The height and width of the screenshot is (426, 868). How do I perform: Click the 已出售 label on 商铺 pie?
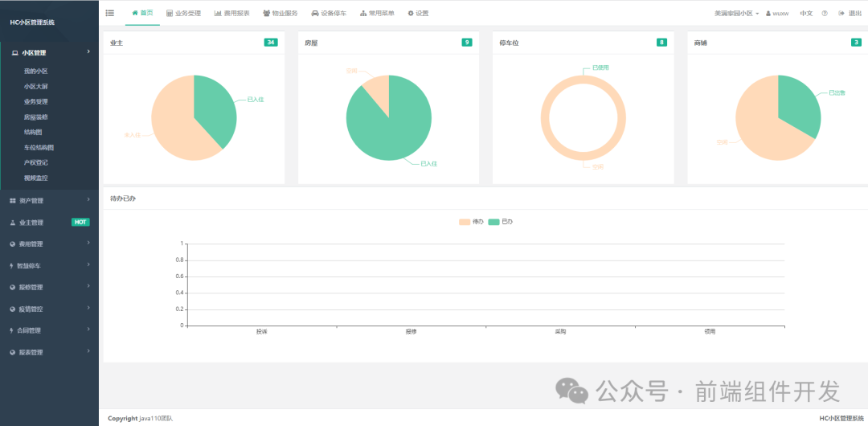(x=837, y=93)
